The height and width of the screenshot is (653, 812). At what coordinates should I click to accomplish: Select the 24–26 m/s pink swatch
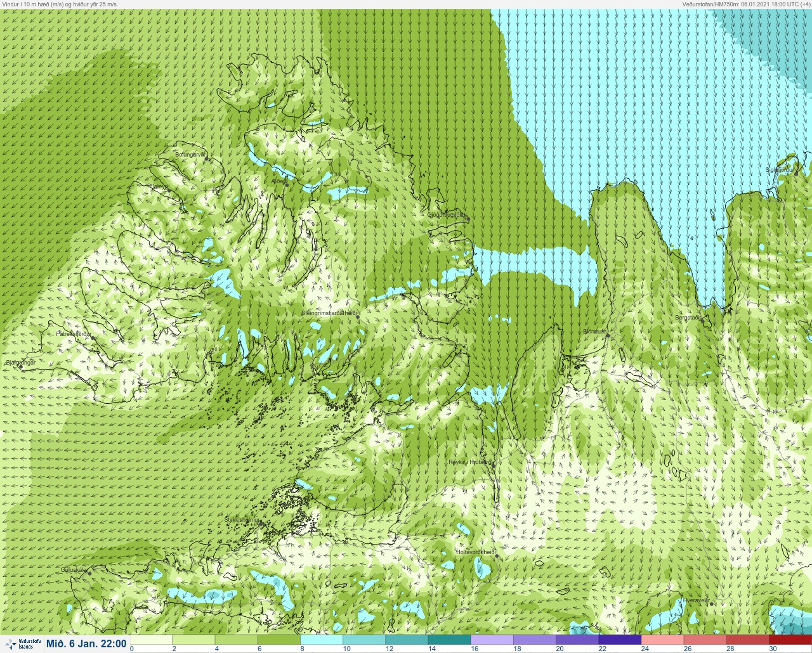point(662,640)
